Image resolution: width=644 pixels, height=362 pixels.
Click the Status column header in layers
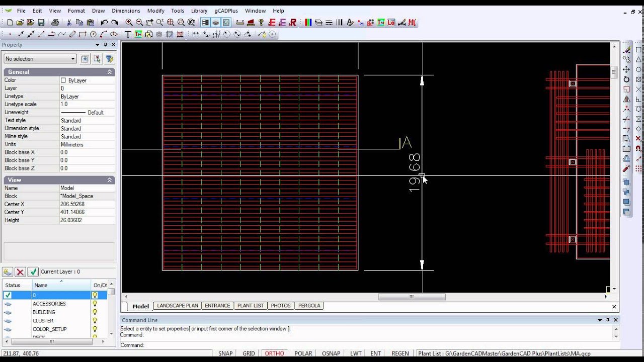[17, 285]
